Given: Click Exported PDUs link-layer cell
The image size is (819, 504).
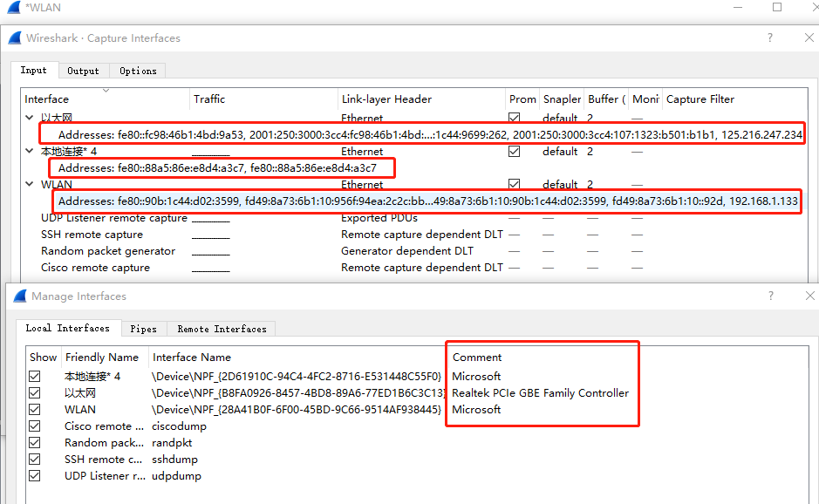Looking at the screenshot, I should [x=379, y=218].
